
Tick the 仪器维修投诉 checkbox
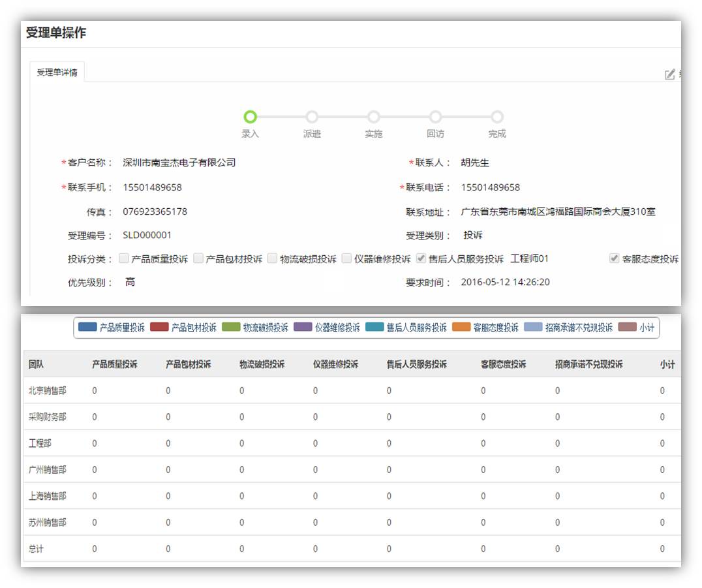point(347,258)
